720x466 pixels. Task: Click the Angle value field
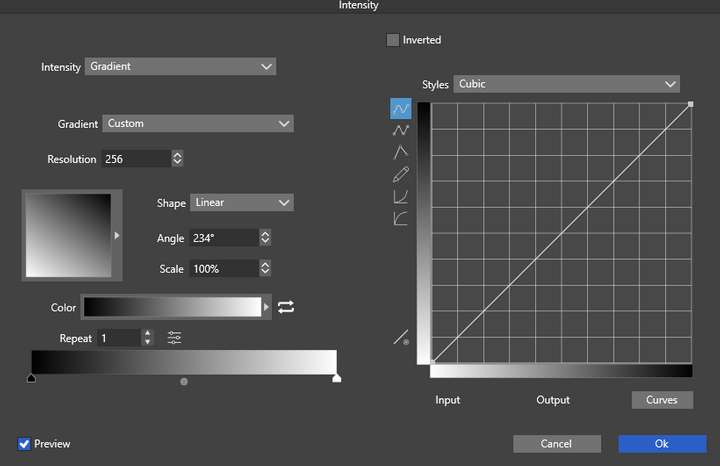[x=224, y=238]
